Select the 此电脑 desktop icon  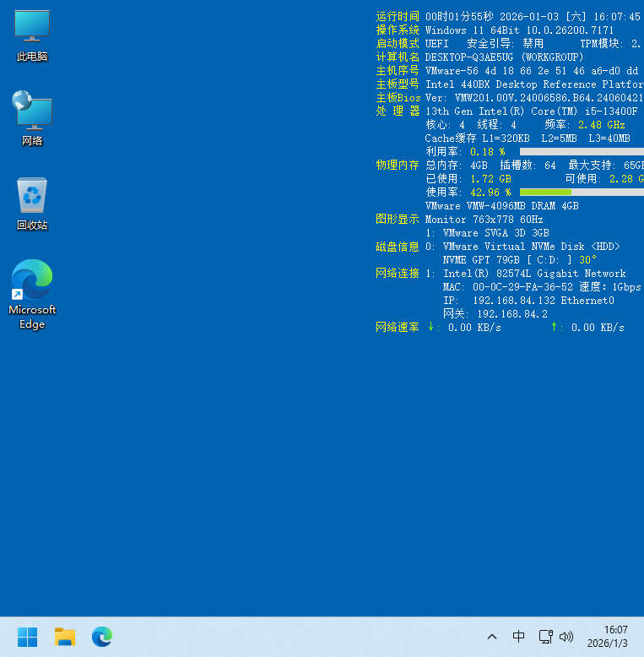tap(32, 35)
